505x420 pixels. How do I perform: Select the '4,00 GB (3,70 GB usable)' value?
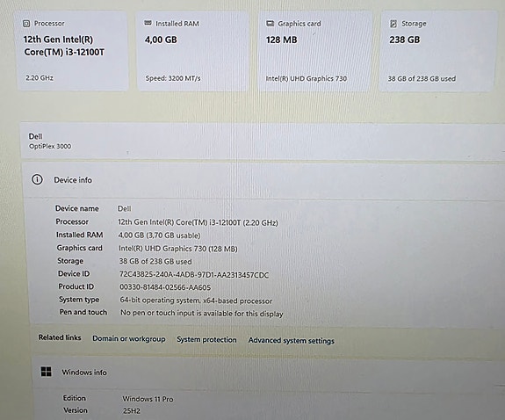pos(159,235)
